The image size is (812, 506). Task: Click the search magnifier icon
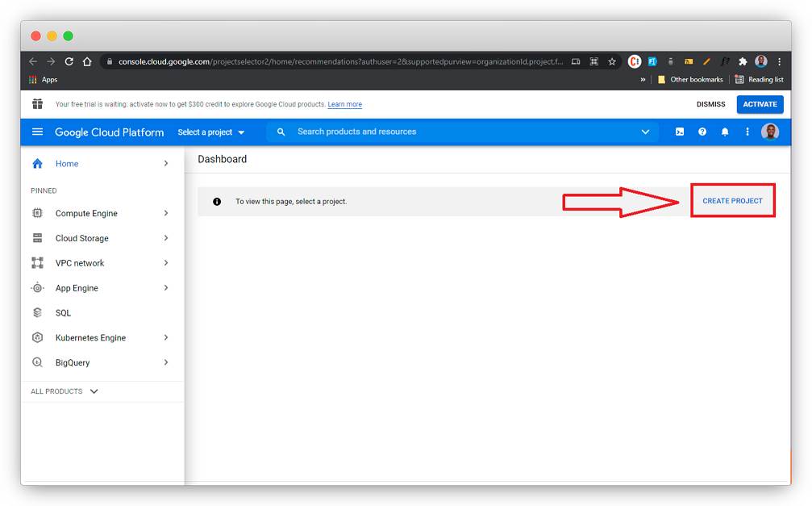pos(281,132)
